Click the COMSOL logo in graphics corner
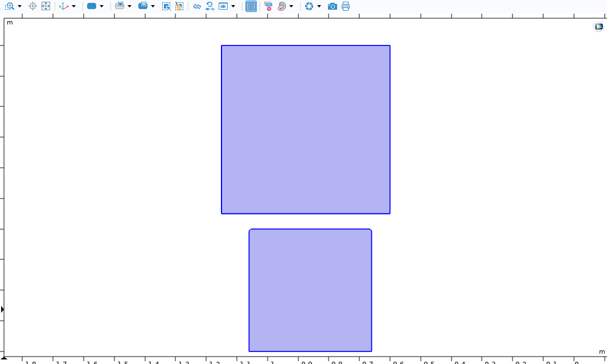 click(x=599, y=26)
